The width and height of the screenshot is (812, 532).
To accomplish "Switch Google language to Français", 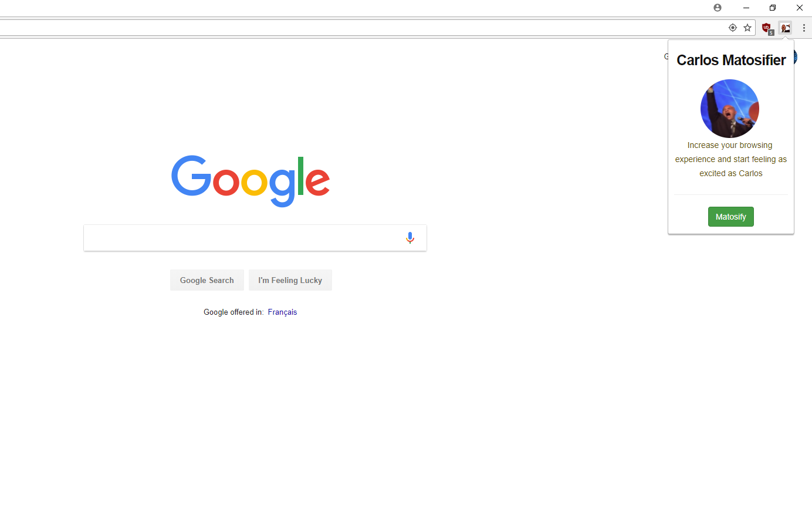I will (282, 312).
